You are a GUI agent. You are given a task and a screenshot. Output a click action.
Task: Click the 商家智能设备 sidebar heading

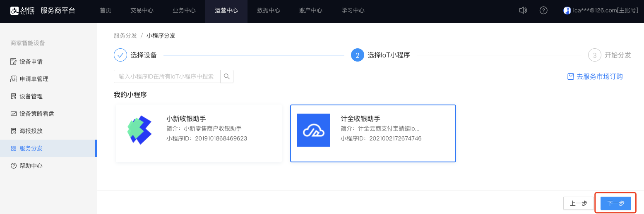[x=28, y=43]
